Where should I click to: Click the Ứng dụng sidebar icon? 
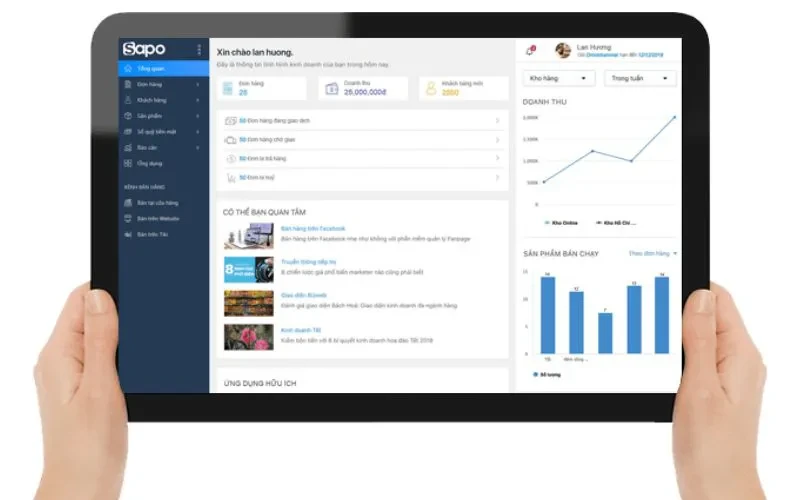[128, 162]
